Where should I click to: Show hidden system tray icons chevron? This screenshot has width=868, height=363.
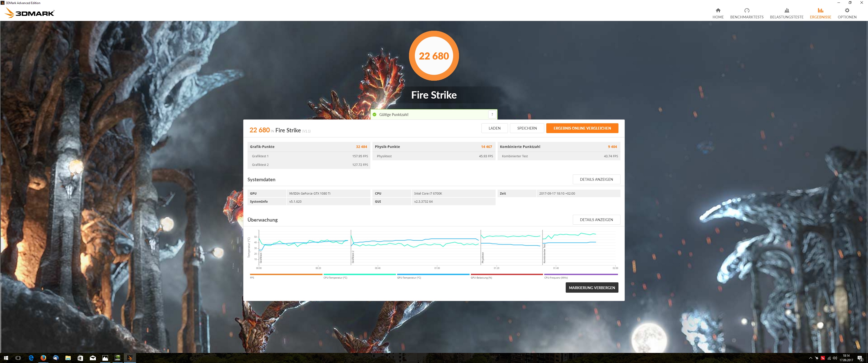coord(810,358)
